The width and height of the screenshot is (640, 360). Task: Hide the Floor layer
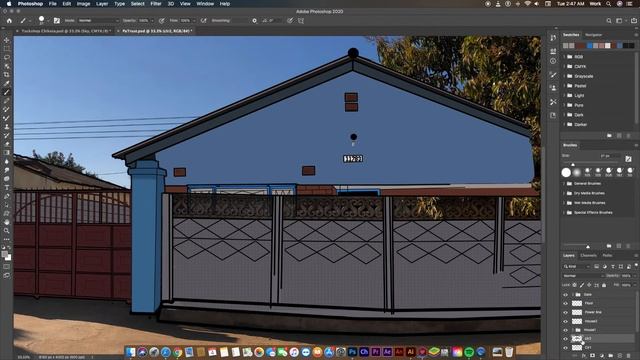coord(566,303)
